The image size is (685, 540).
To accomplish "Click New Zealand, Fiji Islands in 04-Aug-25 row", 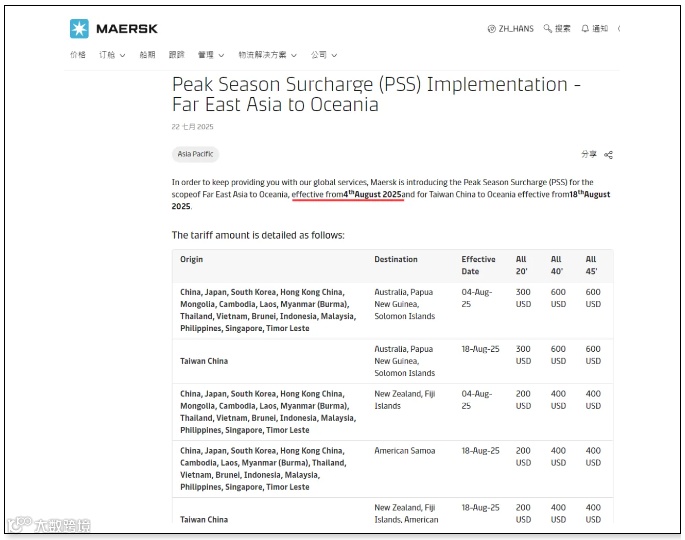I will pyautogui.click(x=405, y=400).
